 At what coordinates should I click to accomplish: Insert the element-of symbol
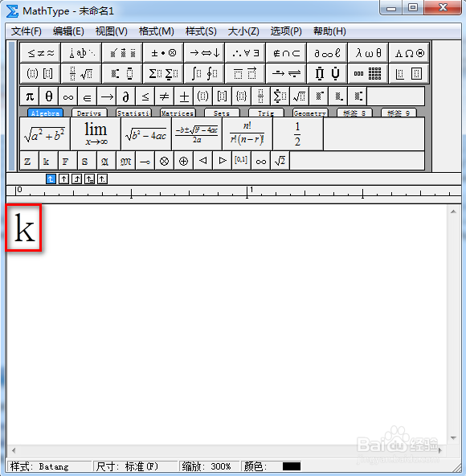[88, 96]
